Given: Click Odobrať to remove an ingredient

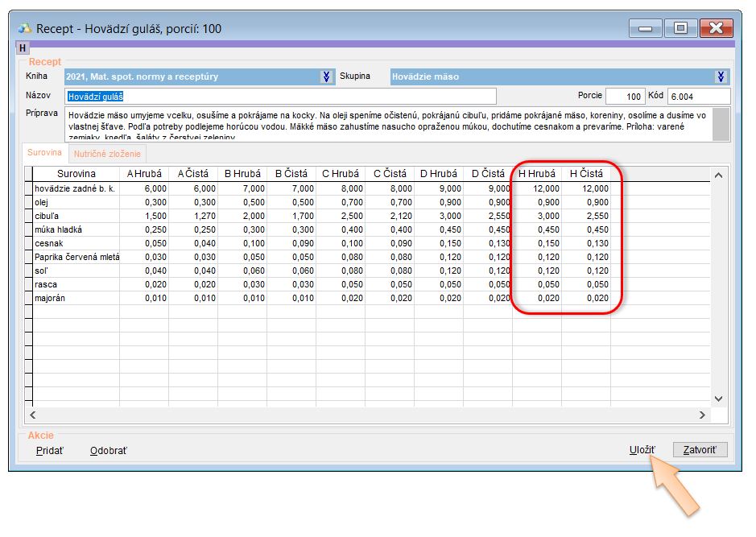Looking at the screenshot, I should [x=109, y=451].
